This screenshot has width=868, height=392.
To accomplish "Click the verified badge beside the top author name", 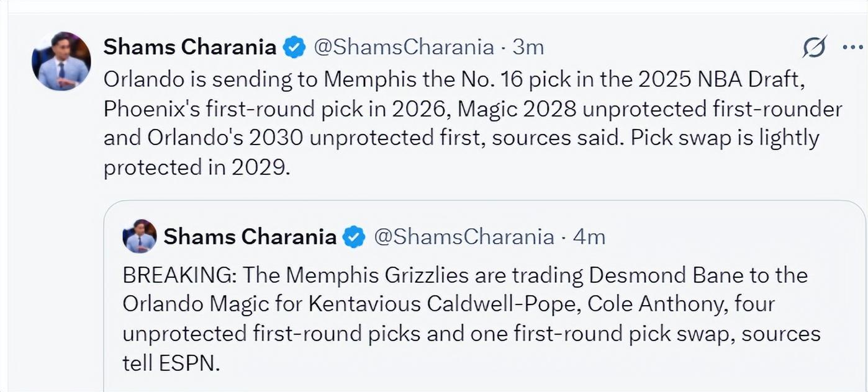I will point(294,47).
